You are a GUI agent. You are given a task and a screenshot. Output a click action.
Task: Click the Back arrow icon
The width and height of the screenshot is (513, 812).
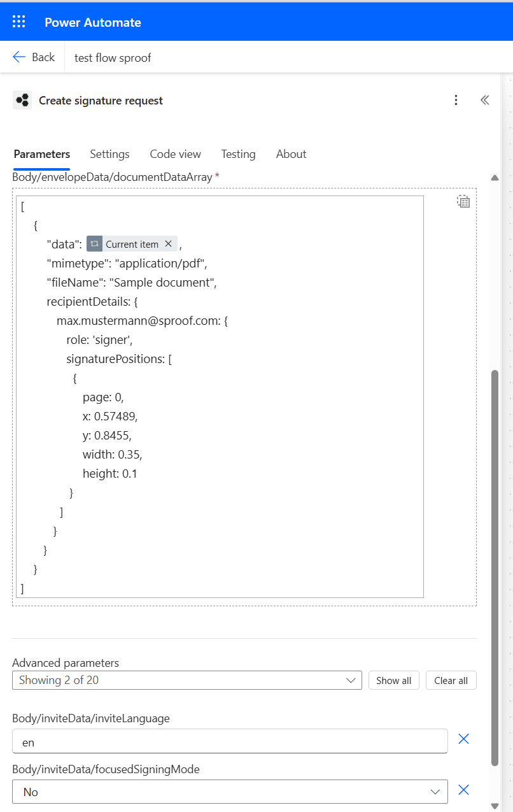pyautogui.click(x=19, y=57)
